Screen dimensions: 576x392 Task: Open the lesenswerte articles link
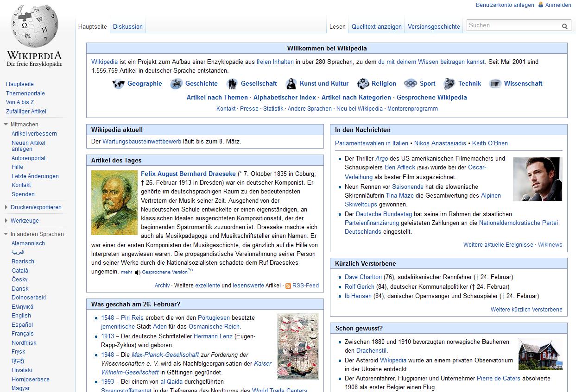tap(248, 286)
